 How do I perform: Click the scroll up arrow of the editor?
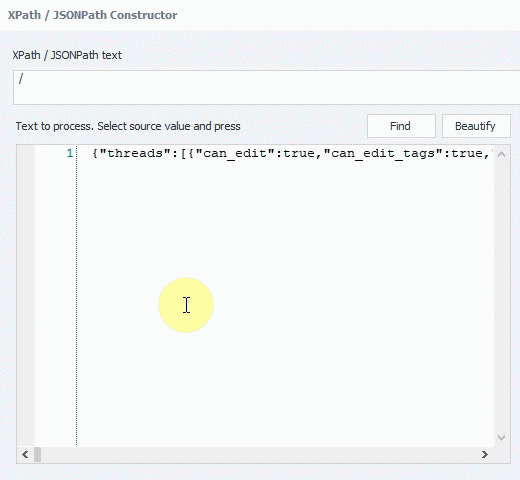click(x=502, y=154)
